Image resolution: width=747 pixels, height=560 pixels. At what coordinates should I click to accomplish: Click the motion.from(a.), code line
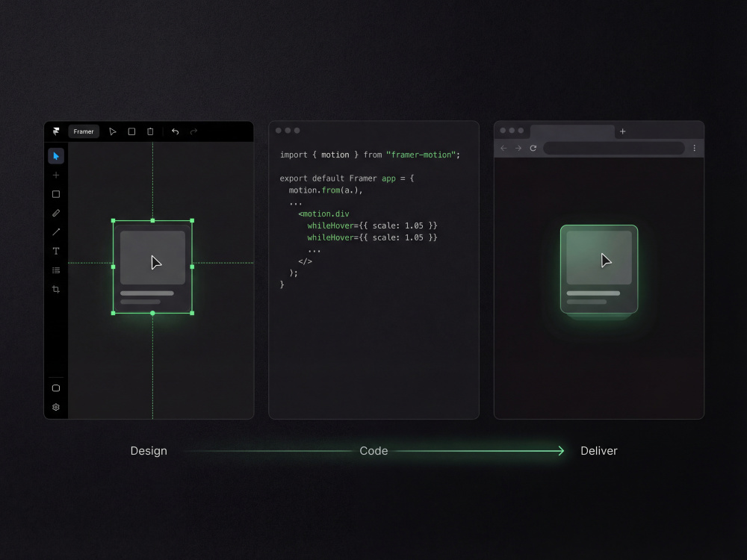coord(326,190)
